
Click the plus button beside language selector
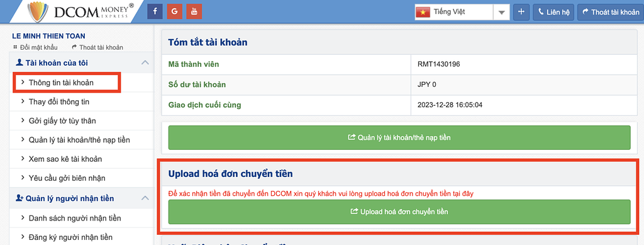pyautogui.click(x=521, y=12)
